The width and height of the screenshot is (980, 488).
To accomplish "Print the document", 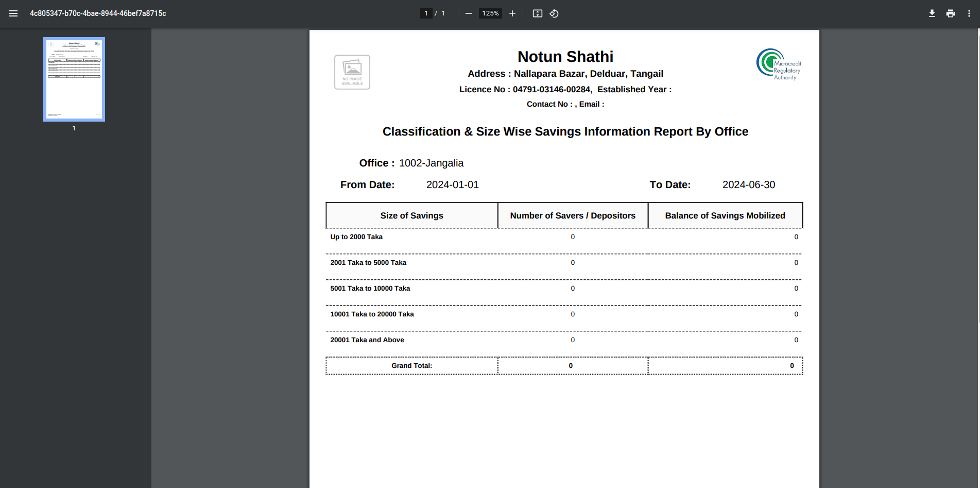I will point(950,13).
